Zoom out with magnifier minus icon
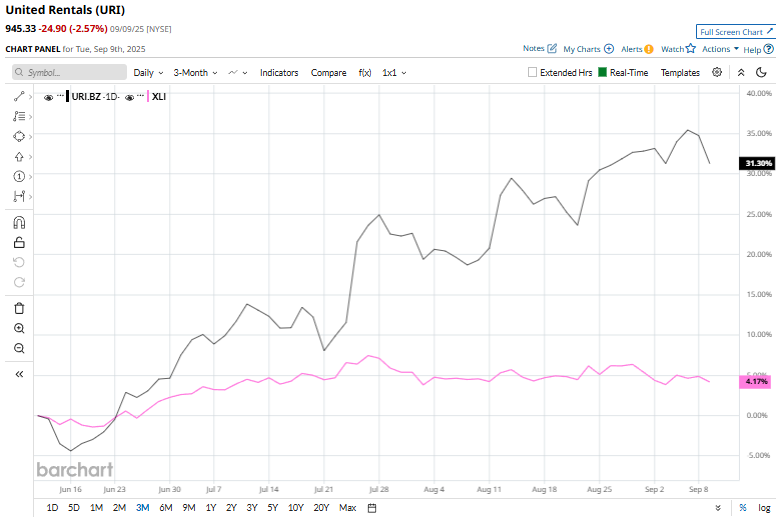Image resolution: width=776 pixels, height=522 pixels. tap(19, 348)
